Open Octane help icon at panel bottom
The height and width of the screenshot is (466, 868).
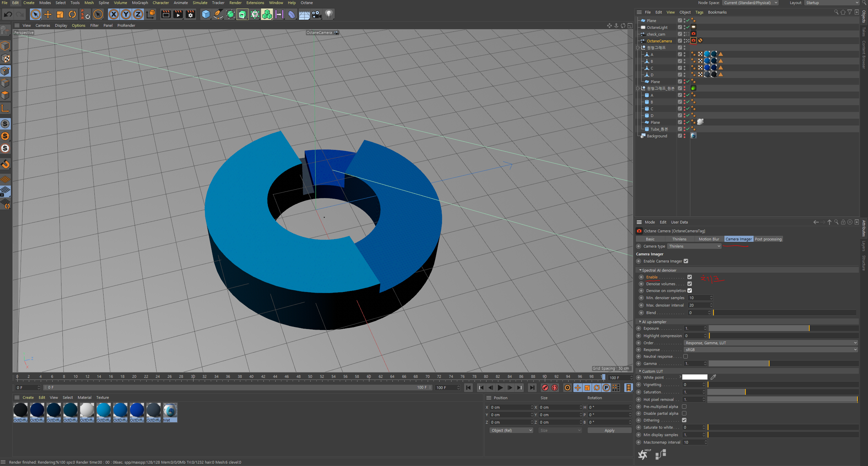(644, 454)
